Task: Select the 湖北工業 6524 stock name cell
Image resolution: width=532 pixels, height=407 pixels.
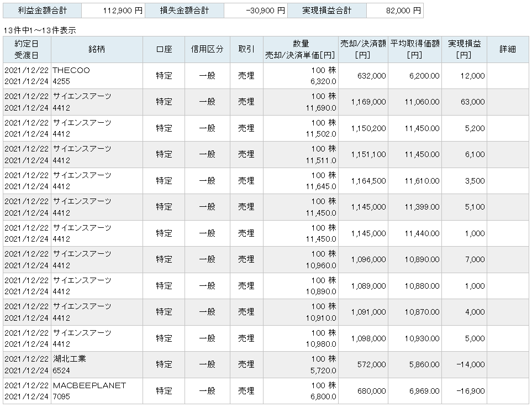Action: (x=97, y=364)
